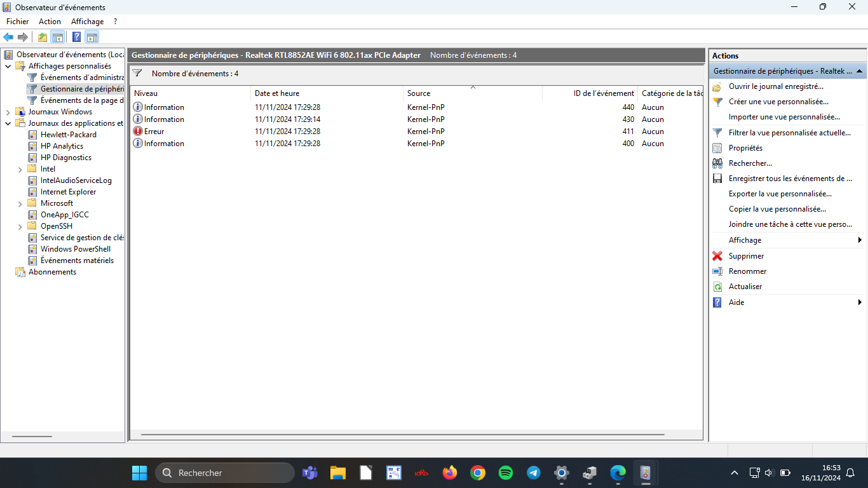Click Importer une vue personnalisée action
This screenshot has height=488, width=868.
[784, 117]
